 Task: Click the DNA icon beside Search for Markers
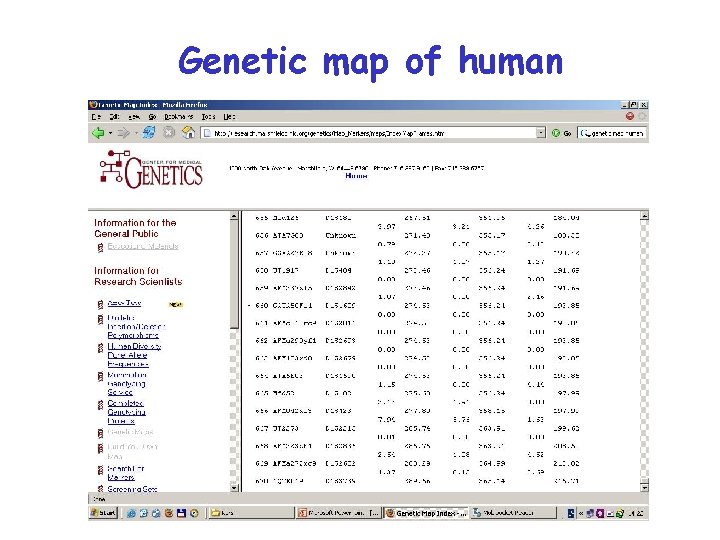tap(100, 470)
